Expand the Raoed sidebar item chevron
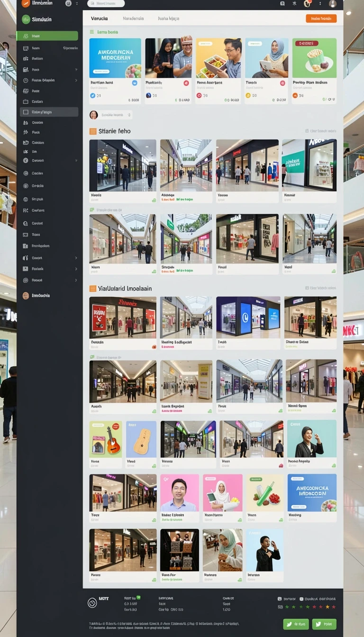Screen dimensions: 364x637 76,280
